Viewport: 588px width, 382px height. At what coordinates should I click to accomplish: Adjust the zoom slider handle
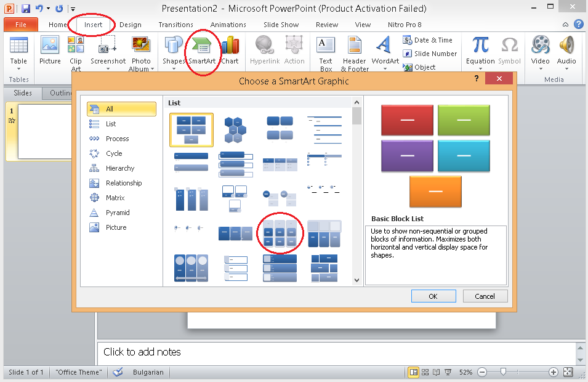(504, 372)
